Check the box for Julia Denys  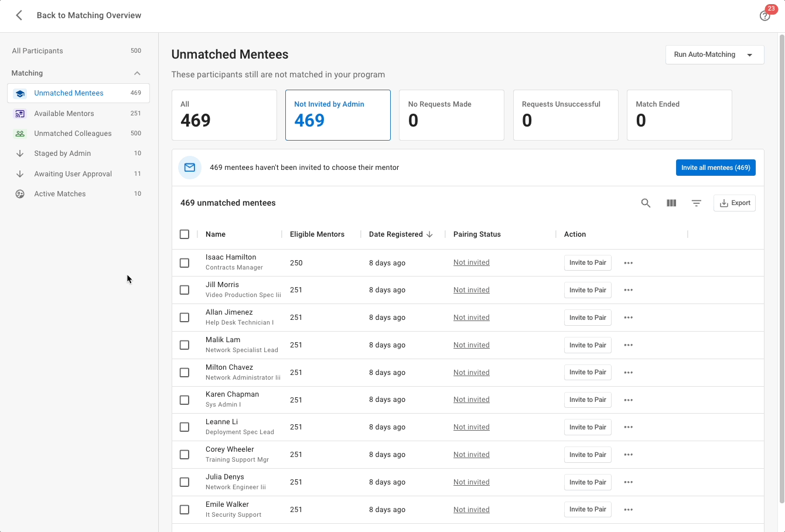pyautogui.click(x=185, y=482)
